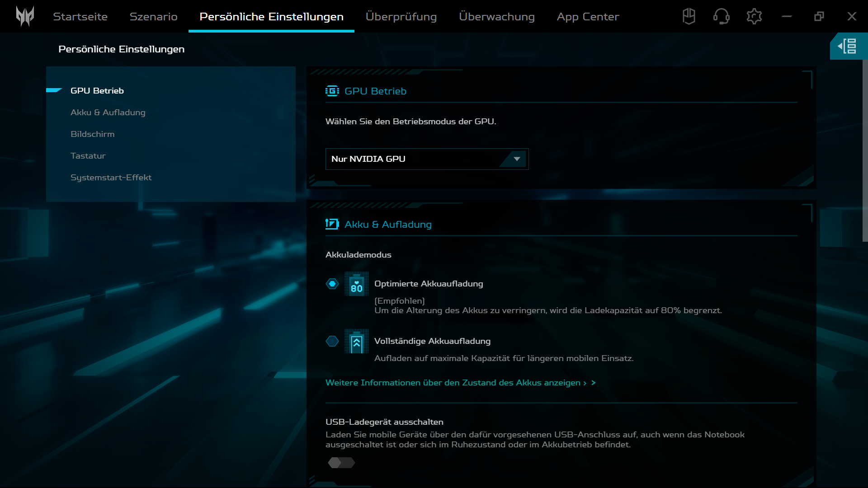Open the settings gear icon

(754, 16)
